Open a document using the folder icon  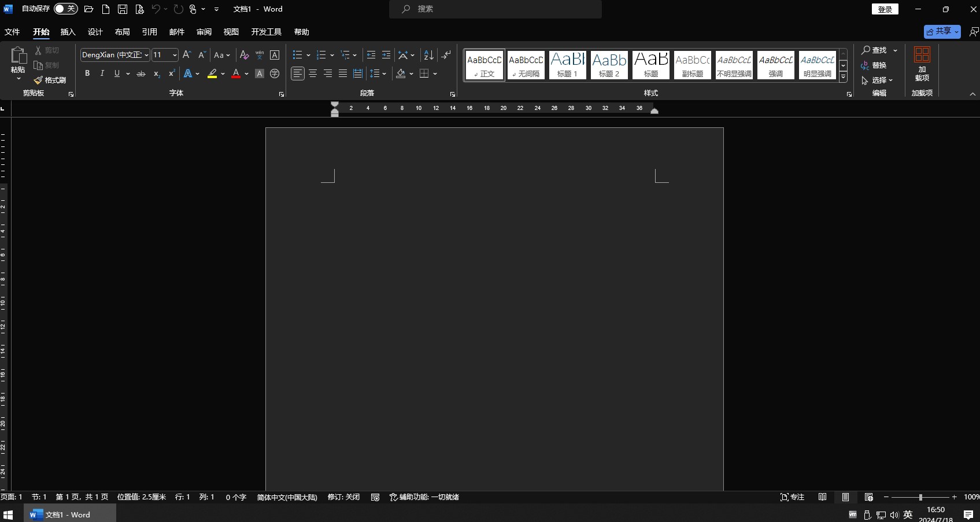pos(88,9)
